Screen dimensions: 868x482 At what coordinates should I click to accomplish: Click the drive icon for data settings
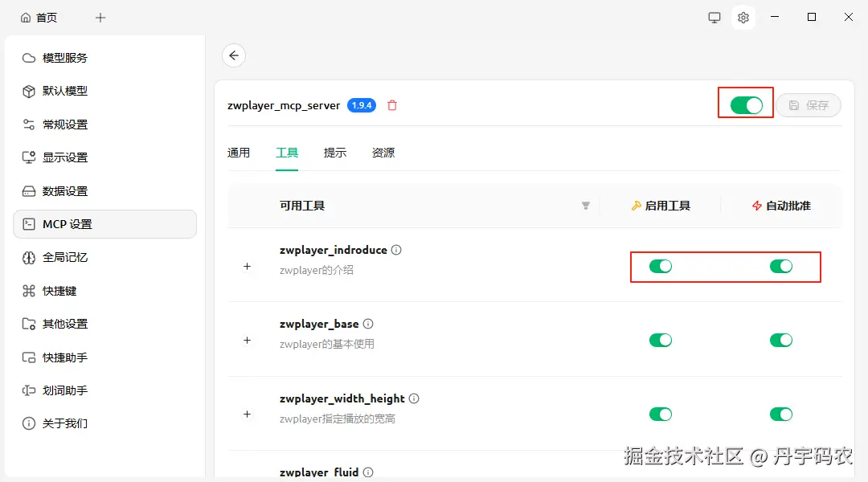click(29, 191)
